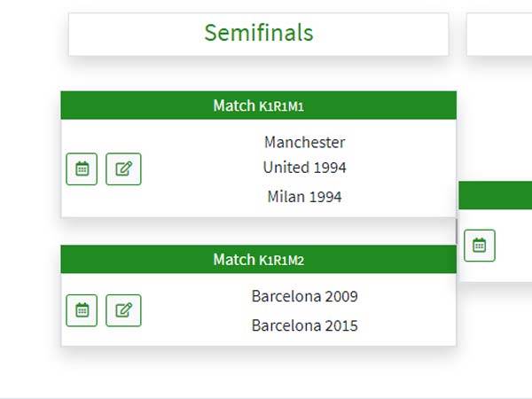
Task: Click empty space right of Semifinals heading text
Action: coord(390,34)
